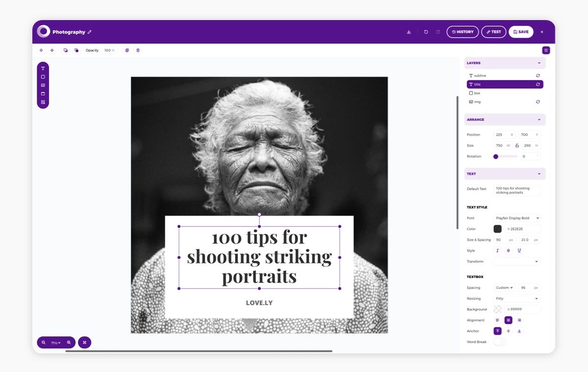Toggle strikethrough text style
588x372 pixels.
tap(508, 251)
